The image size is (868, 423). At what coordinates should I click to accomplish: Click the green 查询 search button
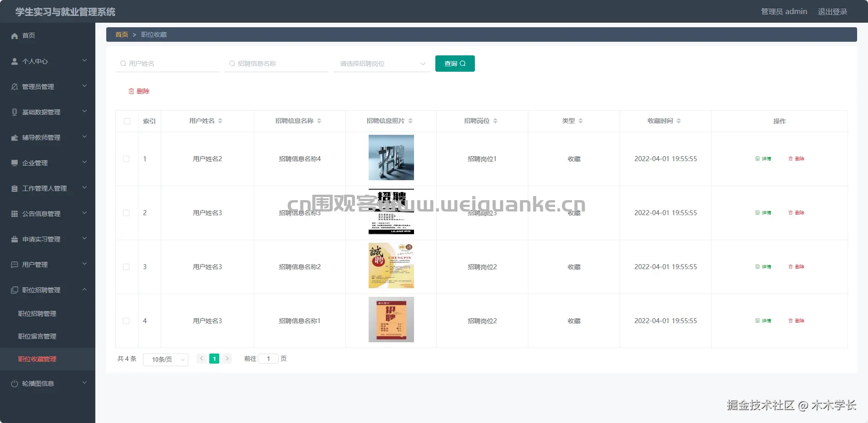click(x=455, y=64)
